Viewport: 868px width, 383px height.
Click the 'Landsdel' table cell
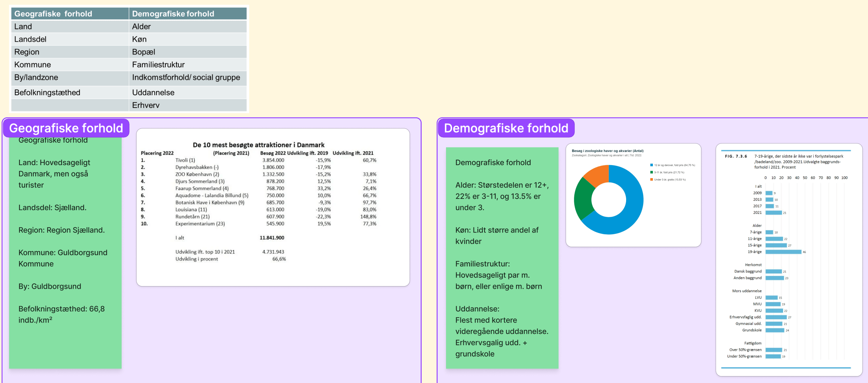point(70,39)
